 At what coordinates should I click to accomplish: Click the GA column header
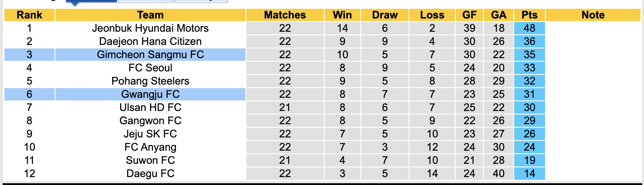498,15
